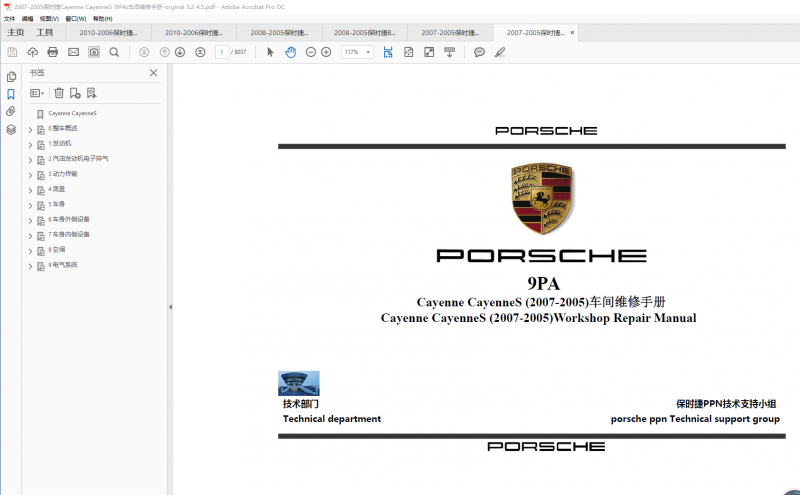Add a comment note
Viewport: 800px width, 495px height.
tap(479, 52)
